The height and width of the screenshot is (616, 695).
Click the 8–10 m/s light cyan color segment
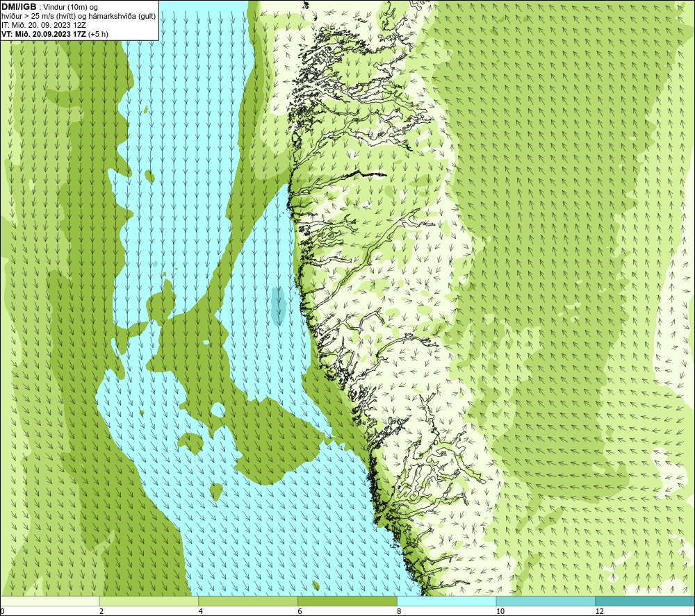(447, 601)
